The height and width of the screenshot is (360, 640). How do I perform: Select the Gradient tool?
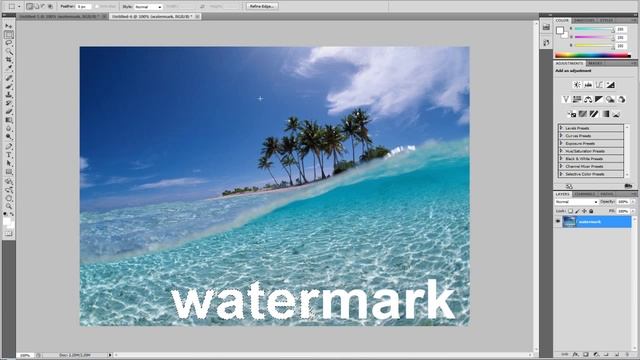9,120
